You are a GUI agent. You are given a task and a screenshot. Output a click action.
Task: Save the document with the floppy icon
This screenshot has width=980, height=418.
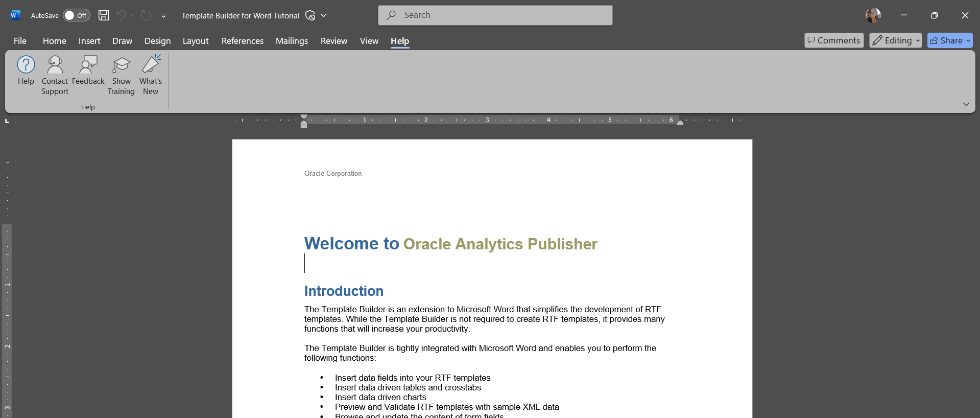pos(104,15)
